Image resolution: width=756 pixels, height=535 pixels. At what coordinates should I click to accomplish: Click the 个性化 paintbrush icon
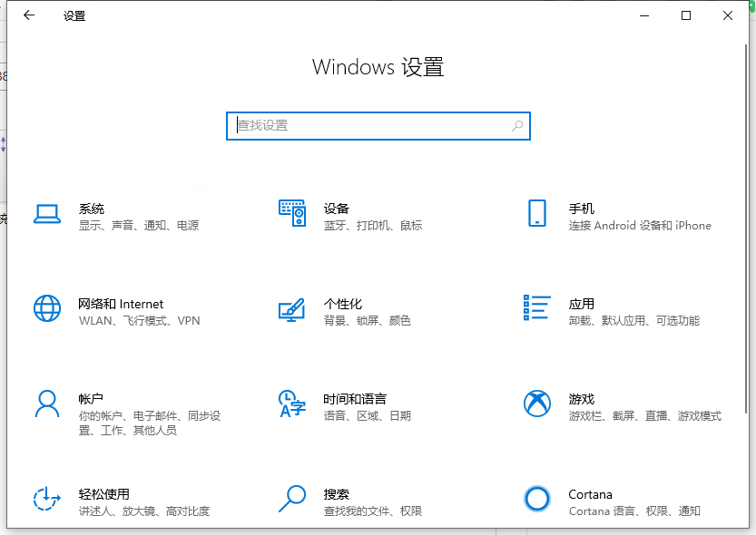pos(292,308)
